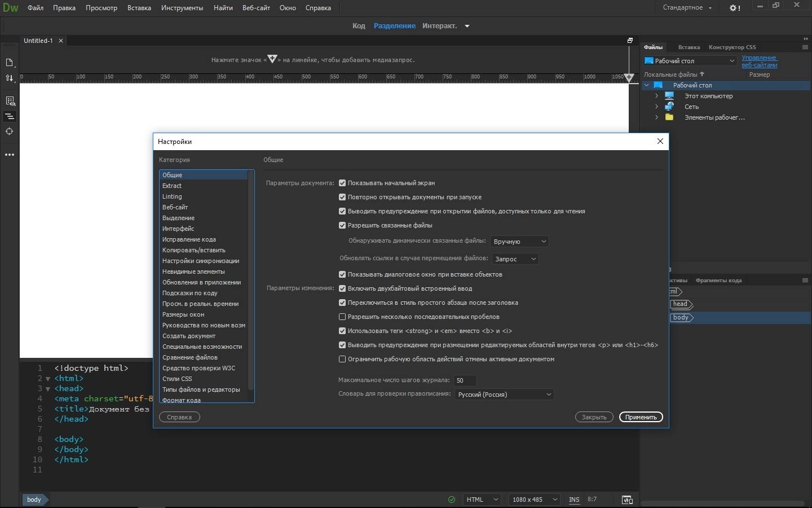812x508 pixels.
Task: Open the view mode dropdown arrow after Интеракт.
Action: [x=467, y=26]
